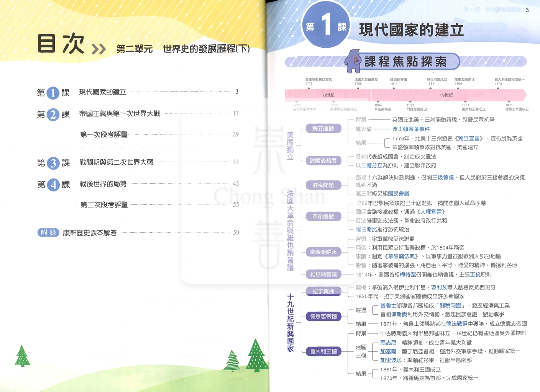The image size is (540, 392).
Task: Open 戰後世界的局勢 contents entry
Action: point(103,184)
